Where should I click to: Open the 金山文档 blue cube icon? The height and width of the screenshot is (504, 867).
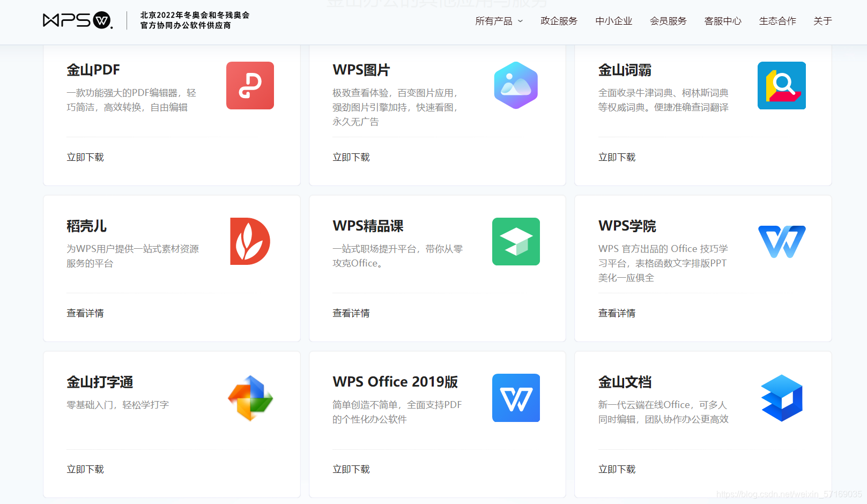[782, 398]
